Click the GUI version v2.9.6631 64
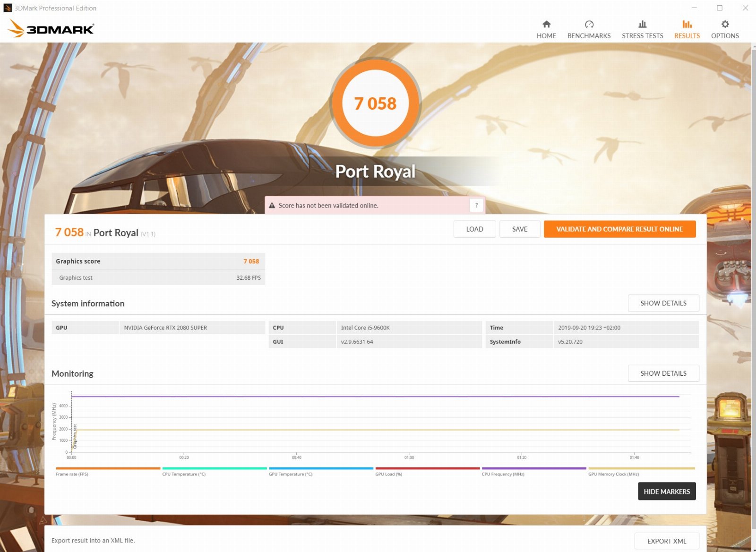This screenshot has width=756, height=552. [357, 342]
